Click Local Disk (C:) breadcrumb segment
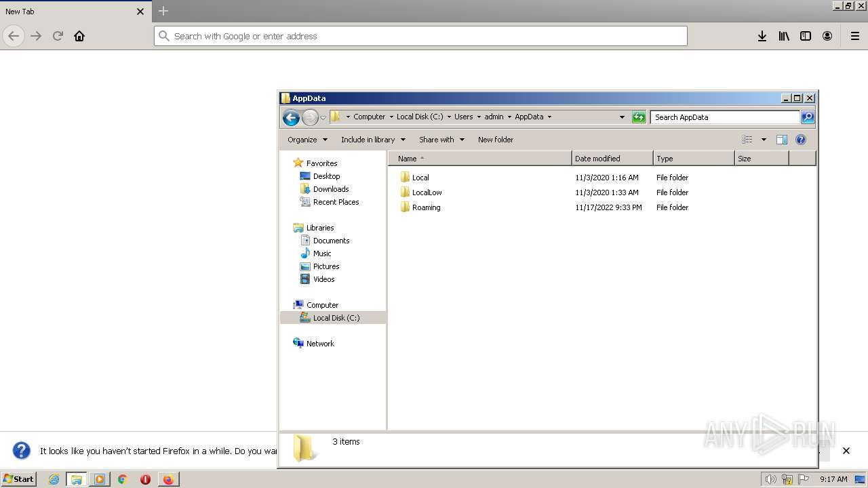The image size is (868, 488). pyautogui.click(x=420, y=117)
